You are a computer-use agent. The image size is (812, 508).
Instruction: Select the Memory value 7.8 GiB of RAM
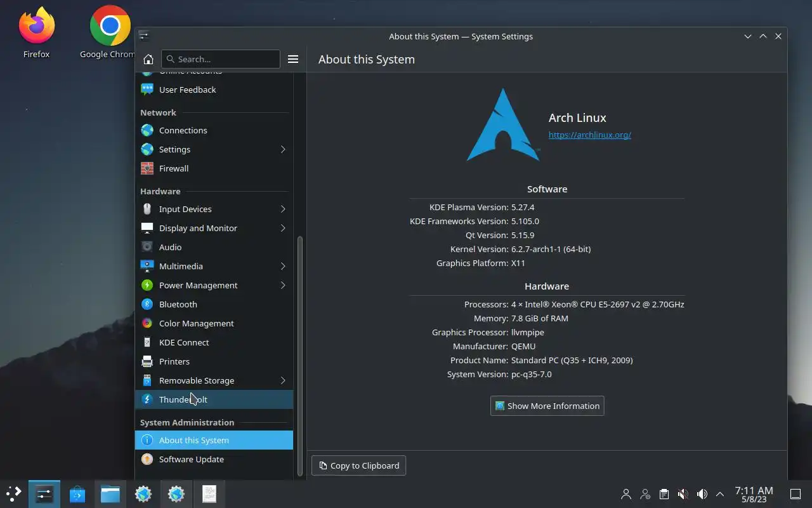[540, 318]
